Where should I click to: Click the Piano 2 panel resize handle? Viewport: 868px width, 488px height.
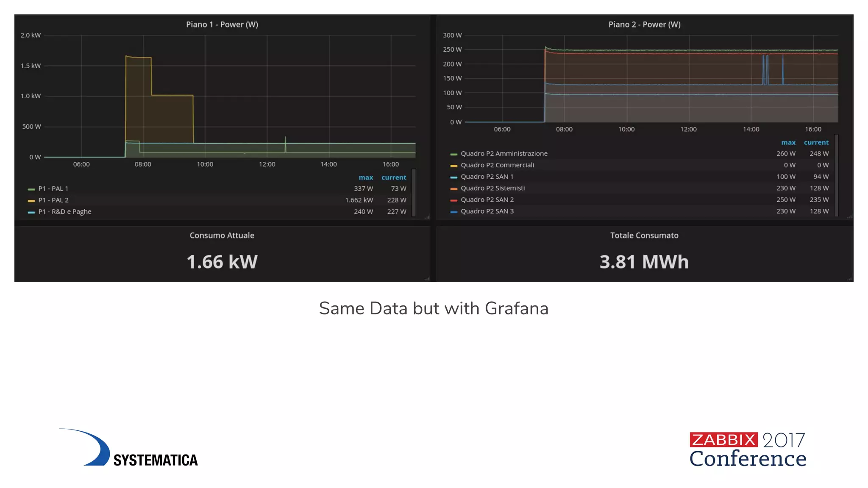coord(850,217)
